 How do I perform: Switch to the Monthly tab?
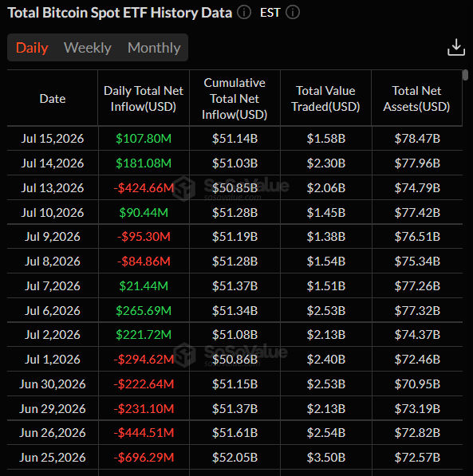(154, 48)
